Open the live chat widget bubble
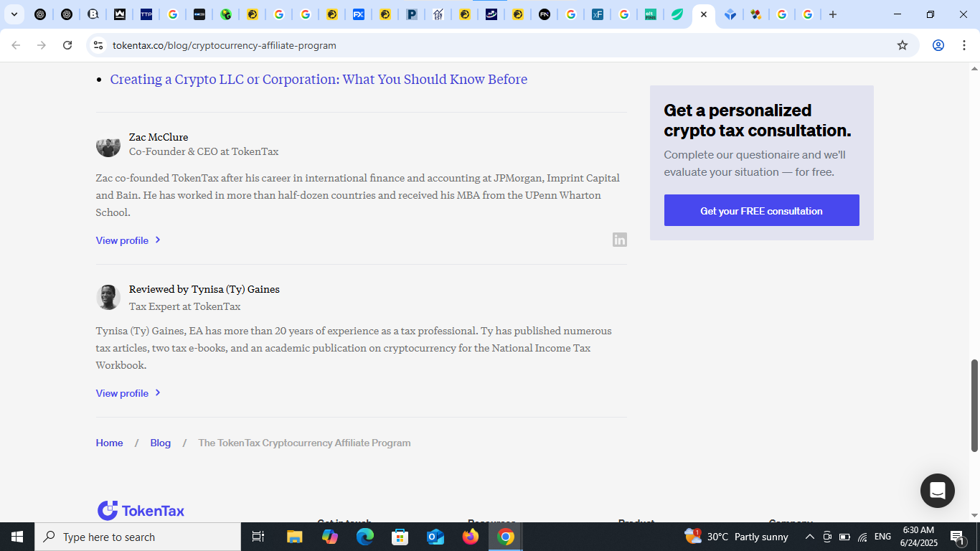Screen dimensions: 980x551 [x=938, y=491]
